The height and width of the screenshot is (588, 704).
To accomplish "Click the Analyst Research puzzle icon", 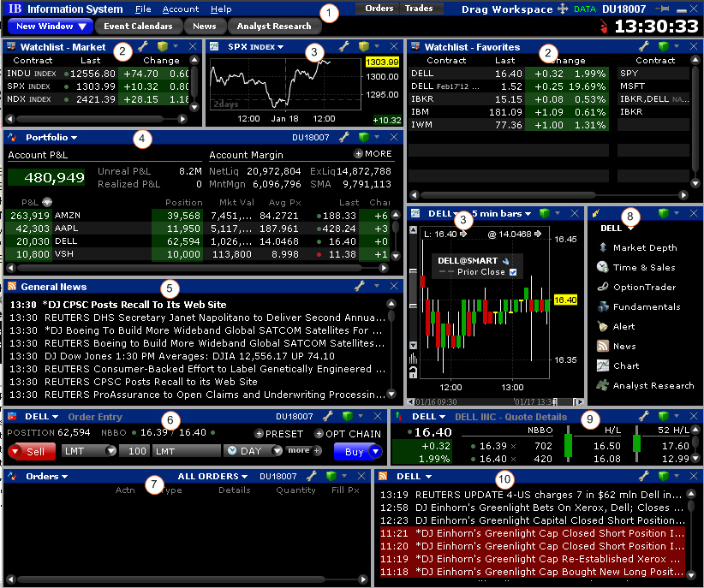I will (603, 386).
